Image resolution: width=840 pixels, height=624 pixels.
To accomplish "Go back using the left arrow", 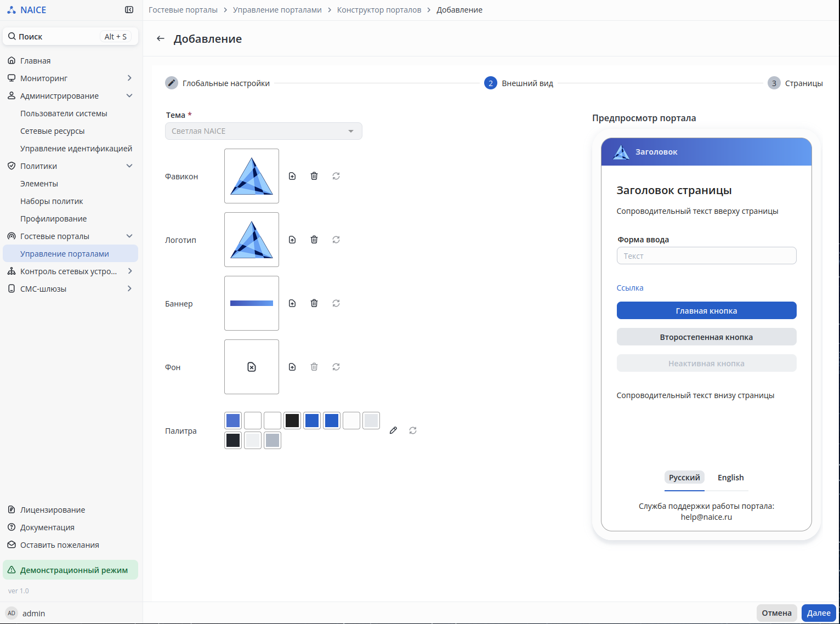I will coord(161,38).
